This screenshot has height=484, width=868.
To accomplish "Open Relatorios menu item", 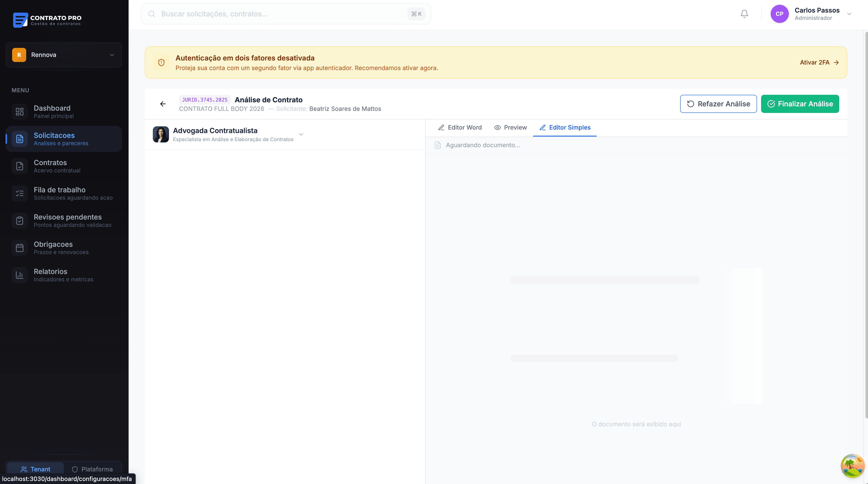I will coord(64,275).
